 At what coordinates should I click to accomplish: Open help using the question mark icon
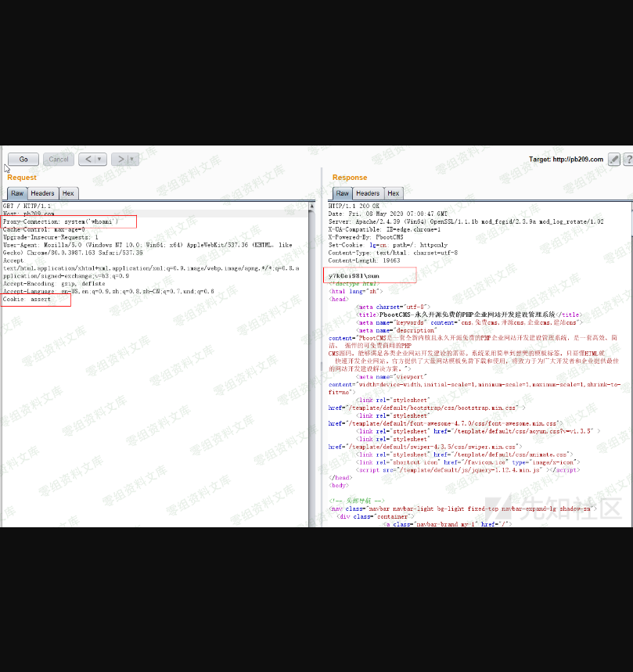pyautogui.click(x=628, y=159)
